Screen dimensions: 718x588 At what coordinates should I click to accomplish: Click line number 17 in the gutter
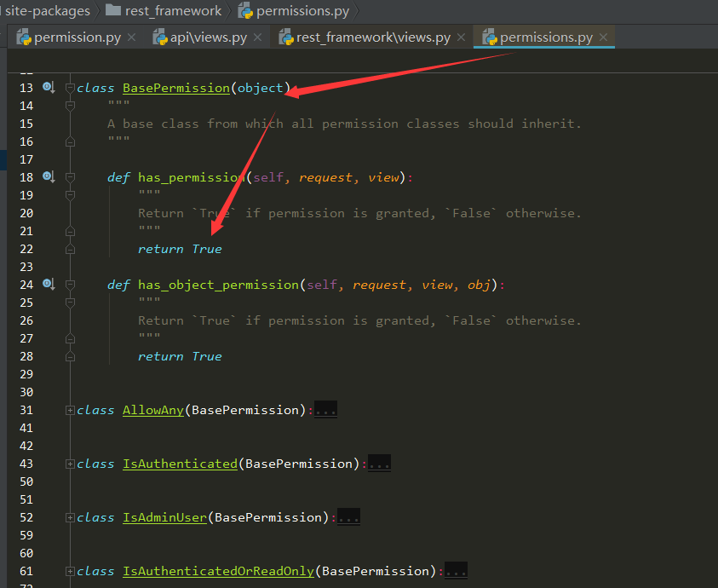point(26,159)
